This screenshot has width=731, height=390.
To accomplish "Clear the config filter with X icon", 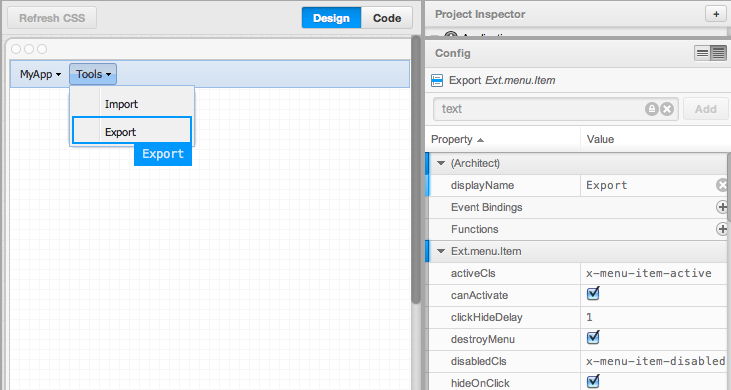I will click(x=667, y=109).
